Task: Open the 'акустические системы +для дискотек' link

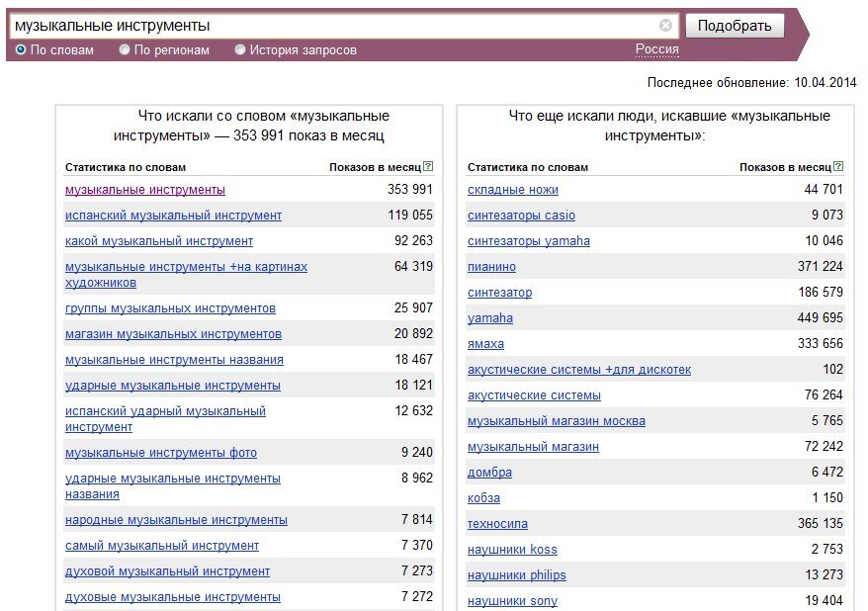Action: (x=579, y=370)
